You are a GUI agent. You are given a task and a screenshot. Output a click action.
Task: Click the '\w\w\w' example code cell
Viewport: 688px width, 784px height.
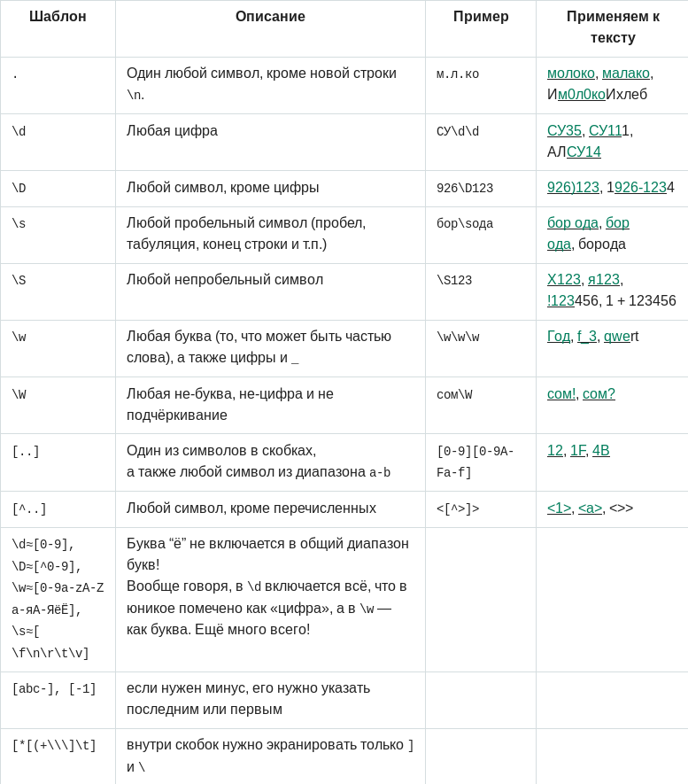458,338
